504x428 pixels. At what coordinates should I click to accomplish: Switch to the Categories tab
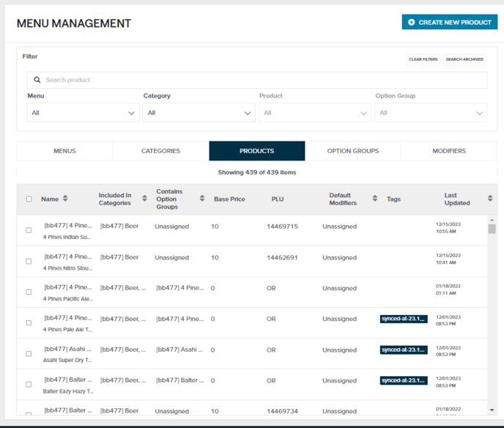coord(160,151)
